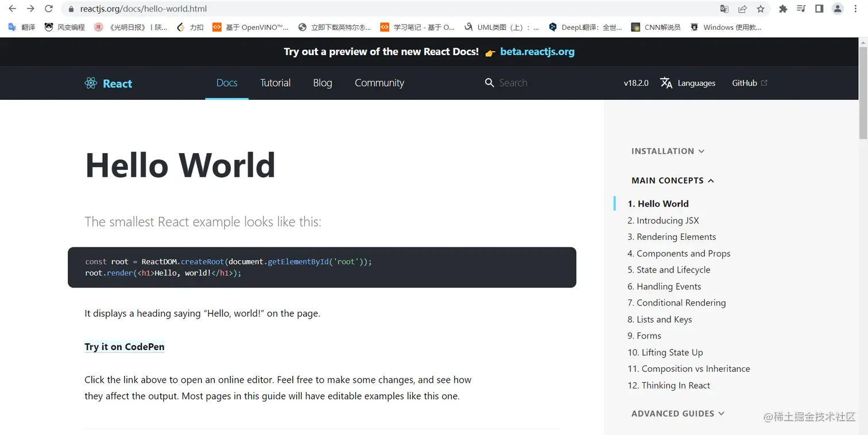
Task: Go to 3. Rendering Elements
Action: point(672,237)
